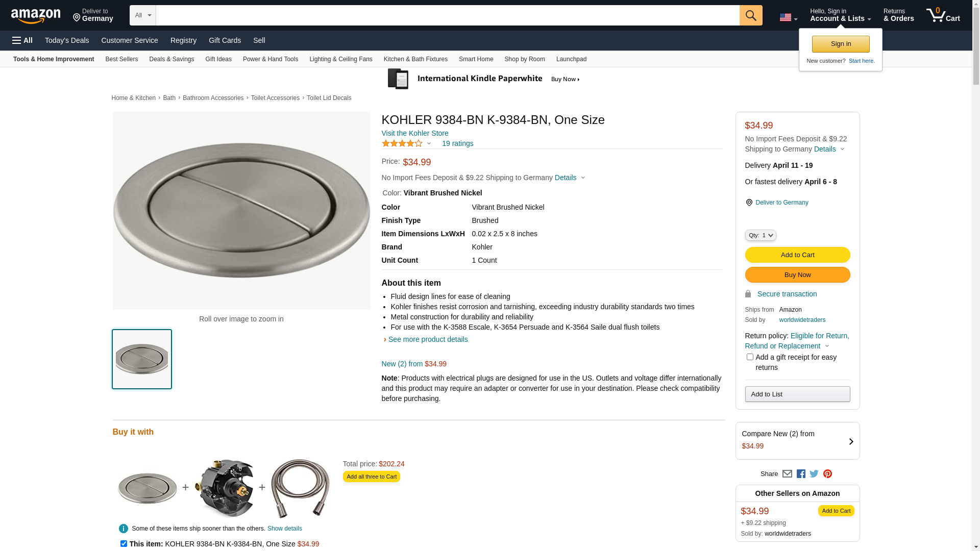Share product via Twitter icon
Viewport: 980px width, 551px height.
814,474
